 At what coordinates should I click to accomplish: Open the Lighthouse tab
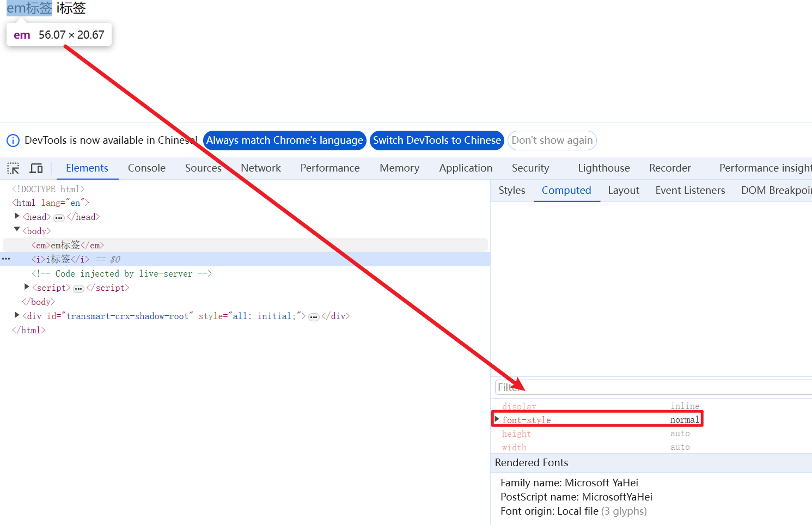click(x=604, y=168)
